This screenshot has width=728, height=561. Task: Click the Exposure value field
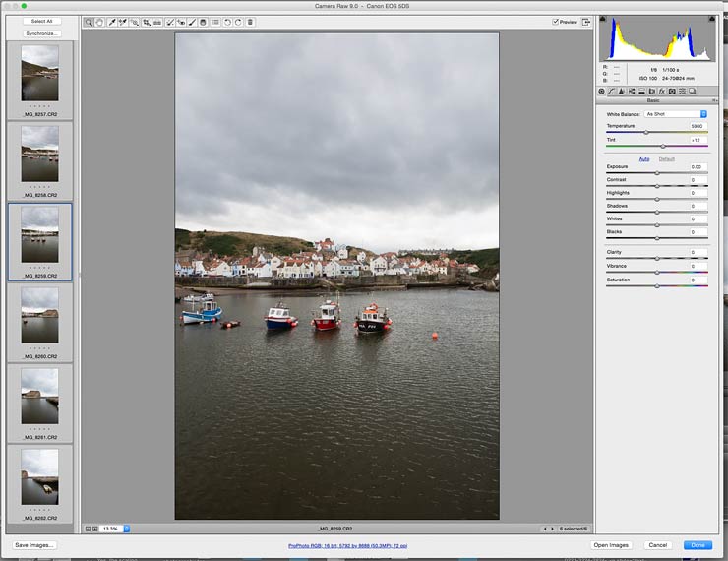point(698,166)
